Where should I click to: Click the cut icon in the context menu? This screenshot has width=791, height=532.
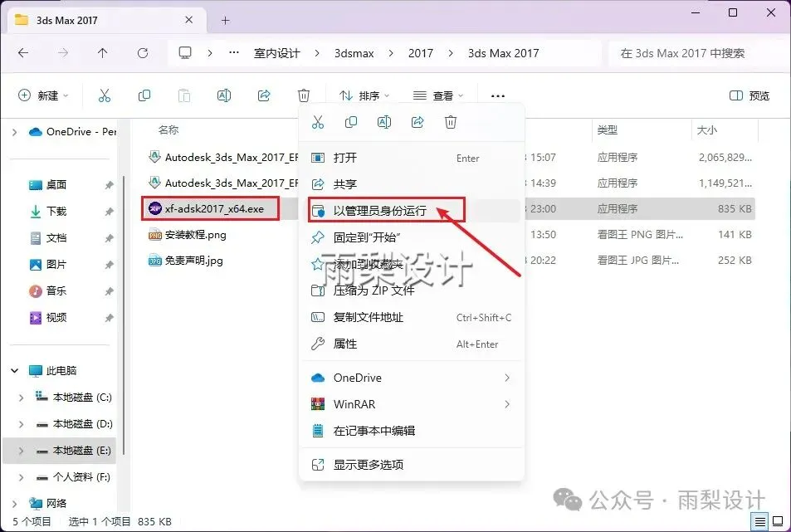[318, 122]
